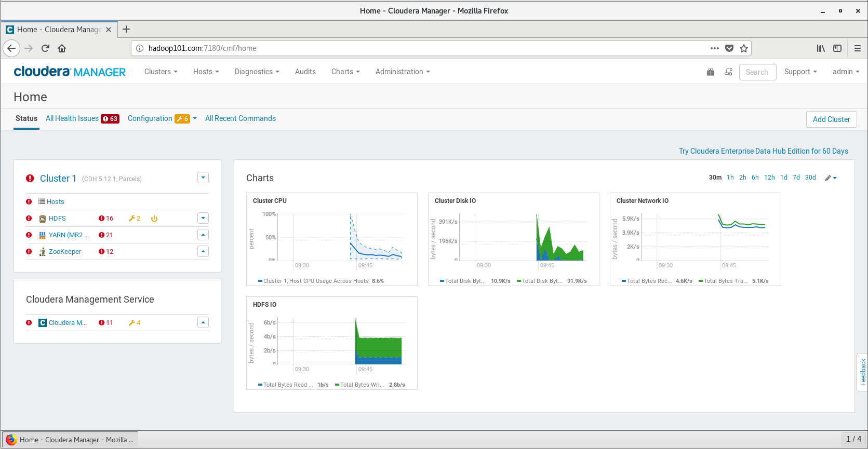Image resolution: width=868 pixels, height=449 pixels.
Task: Open a new browser tab
Action: tap(126, 30)
